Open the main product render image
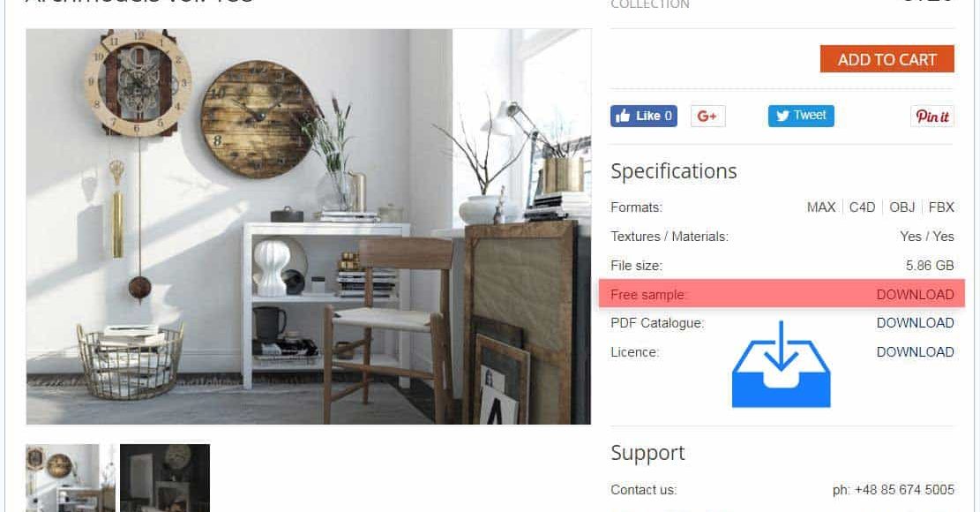This screenshot has width=980, height=512. click(x=308, y=226)
